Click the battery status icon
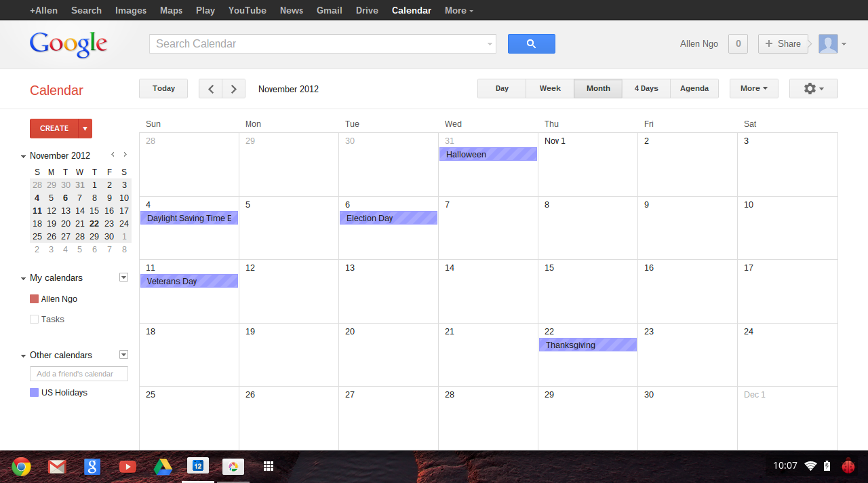 pos(827,466)
